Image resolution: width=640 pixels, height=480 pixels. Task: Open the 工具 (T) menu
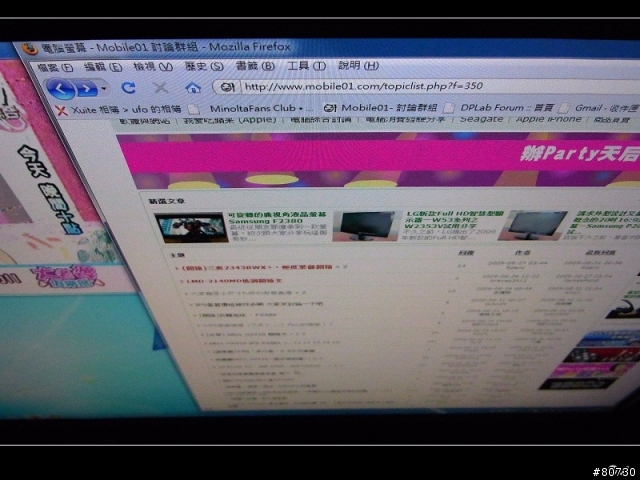(x=307, y=65)
